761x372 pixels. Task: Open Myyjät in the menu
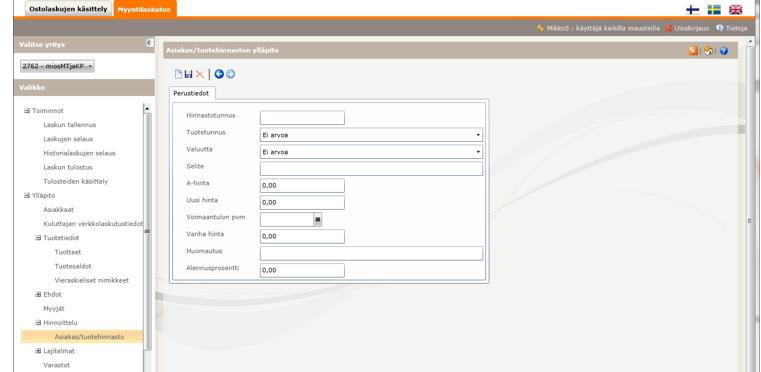click(x=54, y=308)
